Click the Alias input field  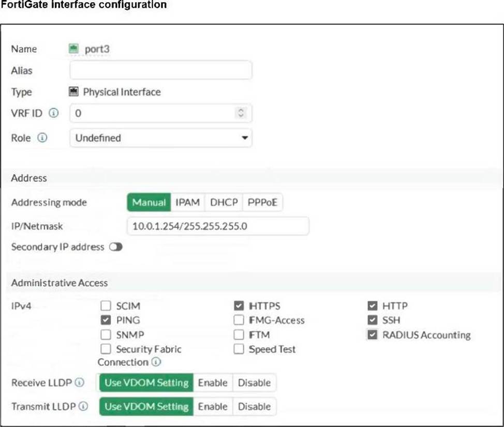click(160, 70)
